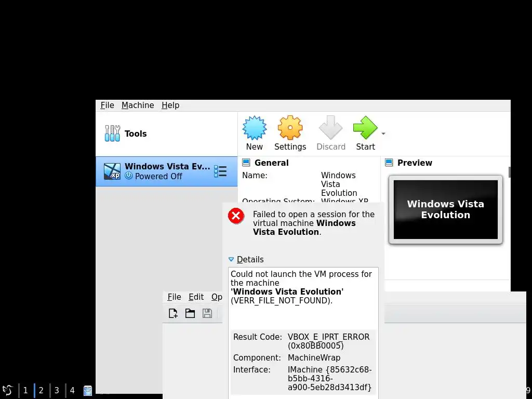
Task: Click the IMachine interface GUID
Action: coord(329,378)
